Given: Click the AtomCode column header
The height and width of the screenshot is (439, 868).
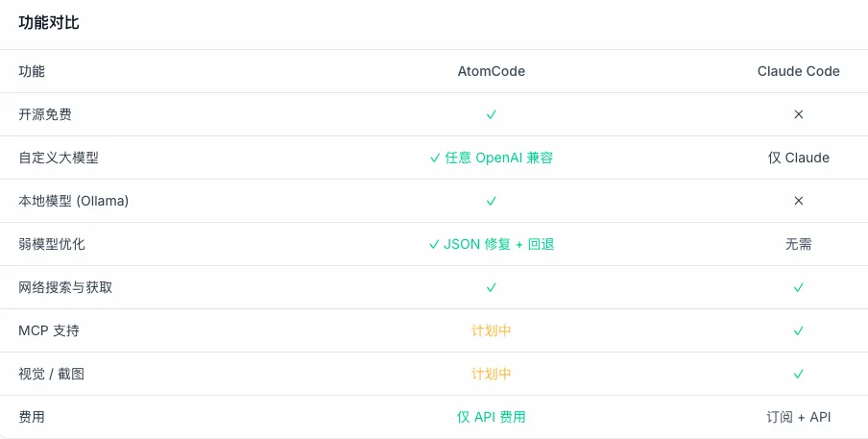Looking at the screenshot, I should (x=491, y=71).
